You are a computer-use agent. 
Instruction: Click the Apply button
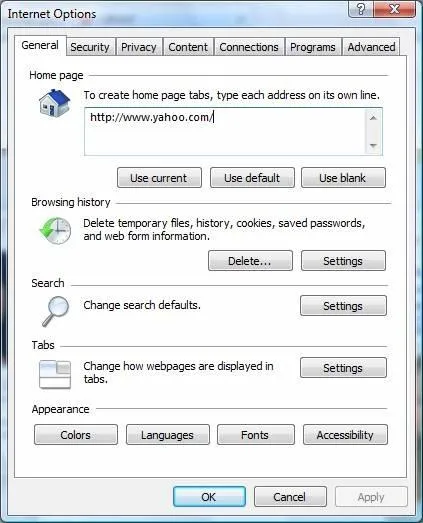[371, 497]
